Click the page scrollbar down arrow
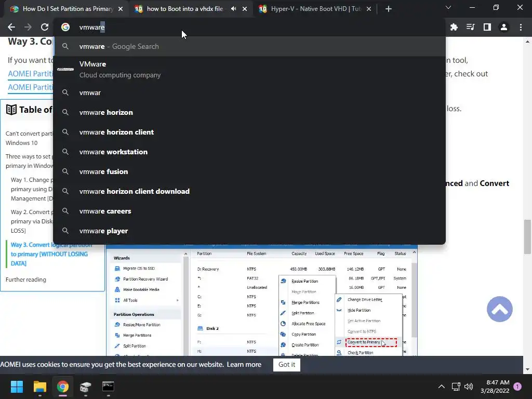The height and width of the screenshot is (399, 532). tap(527, 369)
